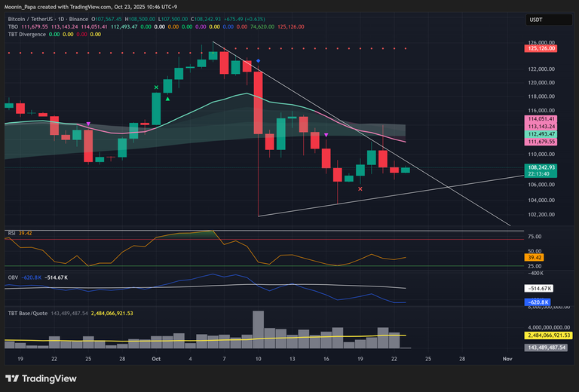Select the OBV indicator label
This screenshot has height=392, width=579.
tap(12, 277)
